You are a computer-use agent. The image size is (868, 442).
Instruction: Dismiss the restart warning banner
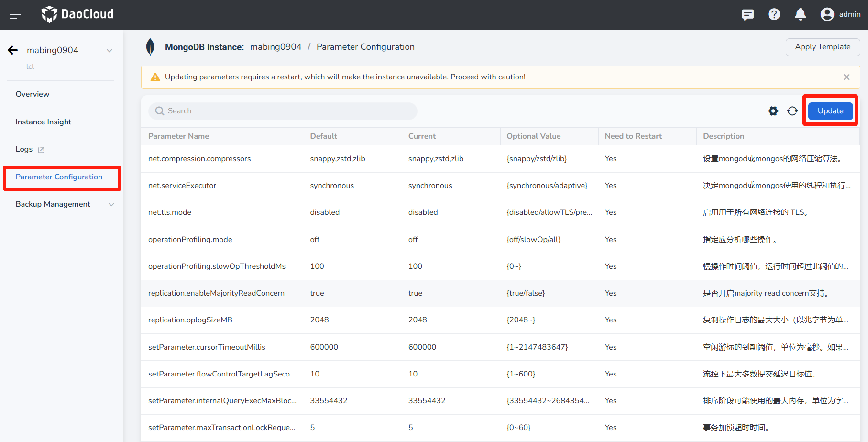[846, 77]
